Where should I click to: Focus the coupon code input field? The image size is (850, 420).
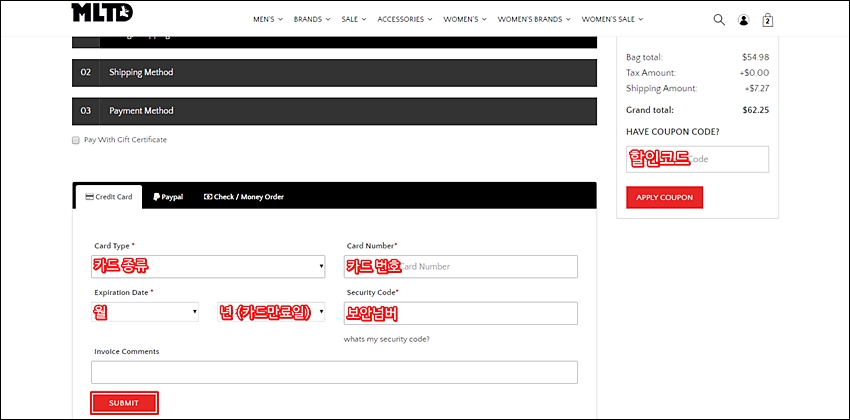point(697,159)
